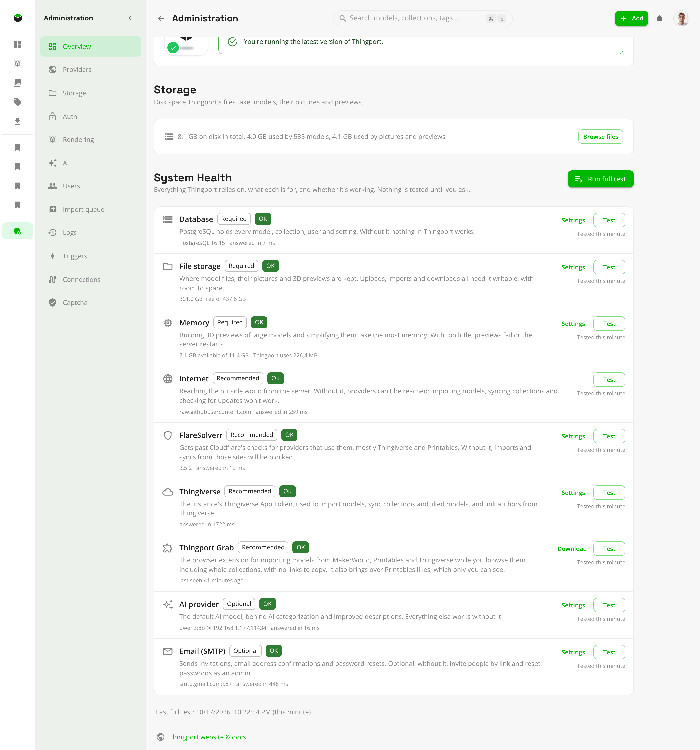Screen dimensions: 700x750
Task: Test the Database connection
Action: 609,220
